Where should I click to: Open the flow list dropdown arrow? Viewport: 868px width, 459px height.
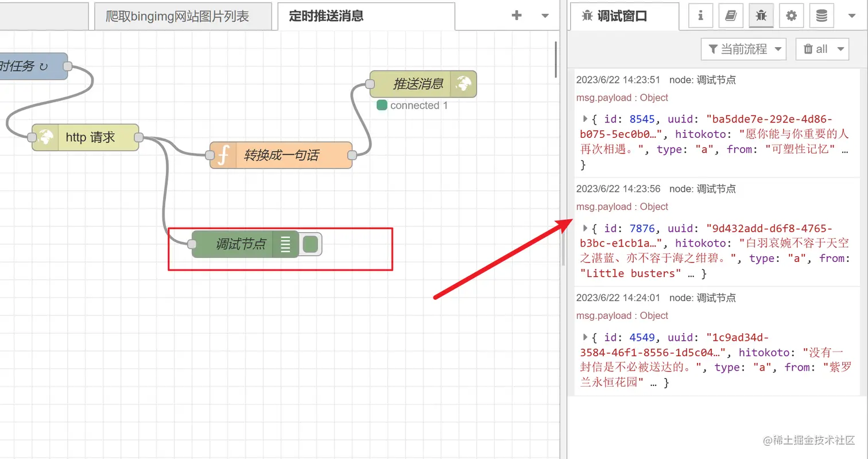point(545,16)
